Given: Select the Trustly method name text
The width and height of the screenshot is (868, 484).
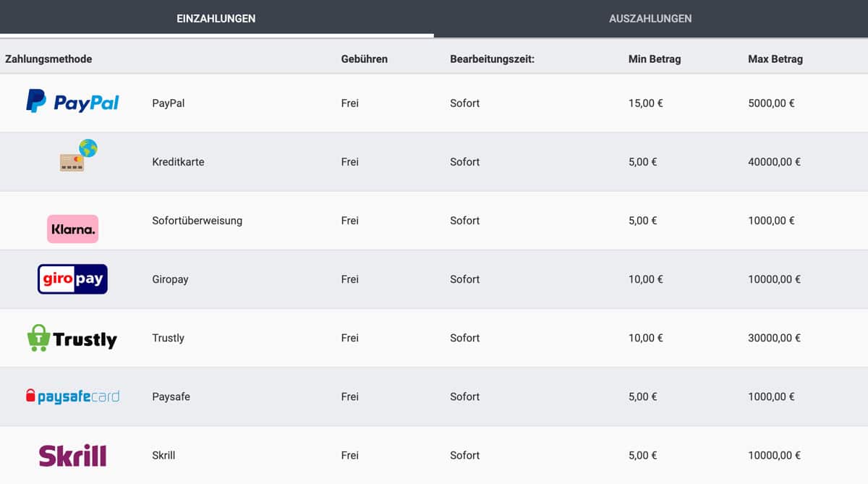Looking at the screenshot, I should (x=168, y=338).
